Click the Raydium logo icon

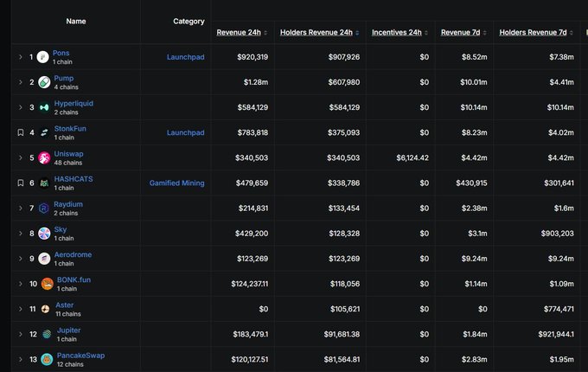point(44,208)
